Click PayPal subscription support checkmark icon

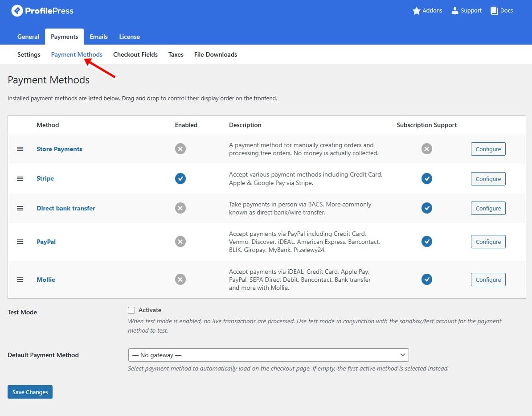click(426, 242)
